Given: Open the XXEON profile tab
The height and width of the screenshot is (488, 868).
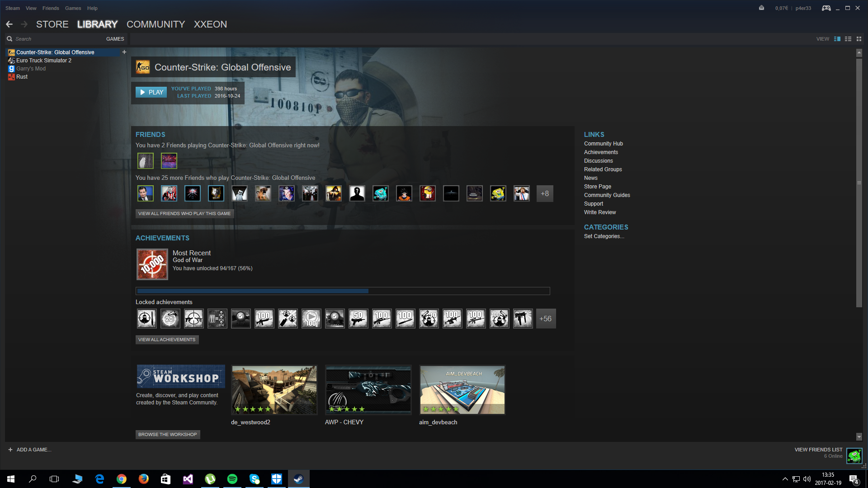Looking at the screenshot, I should click(210, 24).
